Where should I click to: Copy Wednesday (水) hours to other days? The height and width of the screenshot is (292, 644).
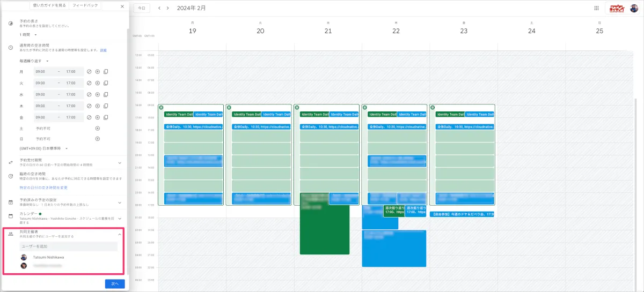106,94
